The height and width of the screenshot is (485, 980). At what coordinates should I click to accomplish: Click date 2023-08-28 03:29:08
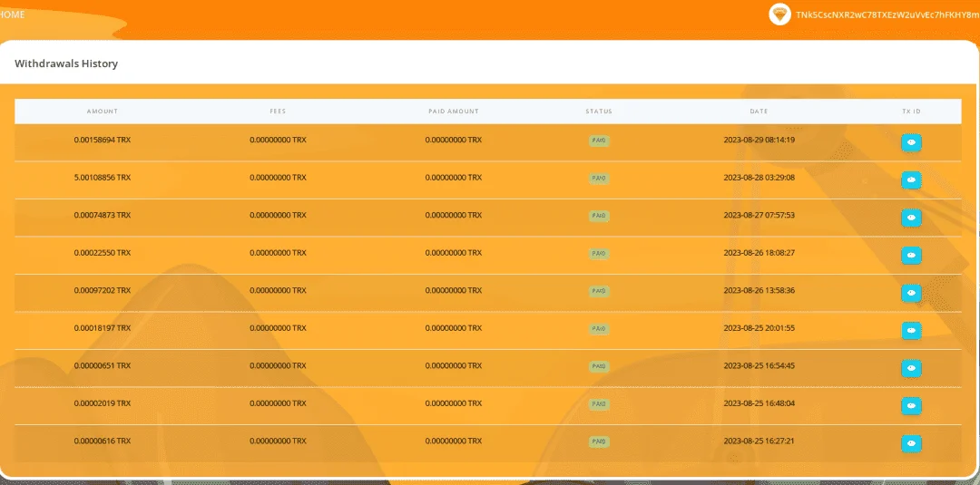[759, 178]
